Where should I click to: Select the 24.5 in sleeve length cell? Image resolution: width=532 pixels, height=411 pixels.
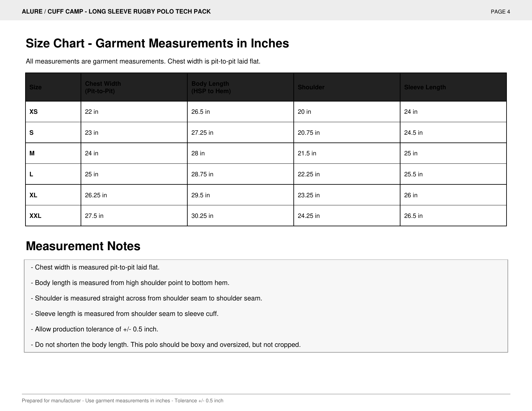(x=453, y=132)
